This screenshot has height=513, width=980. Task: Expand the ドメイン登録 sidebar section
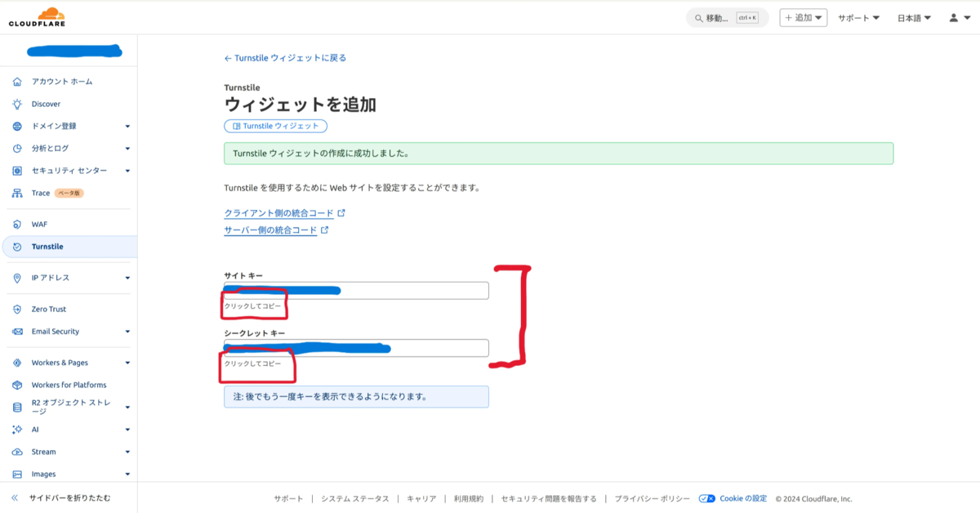pos(127,127)
